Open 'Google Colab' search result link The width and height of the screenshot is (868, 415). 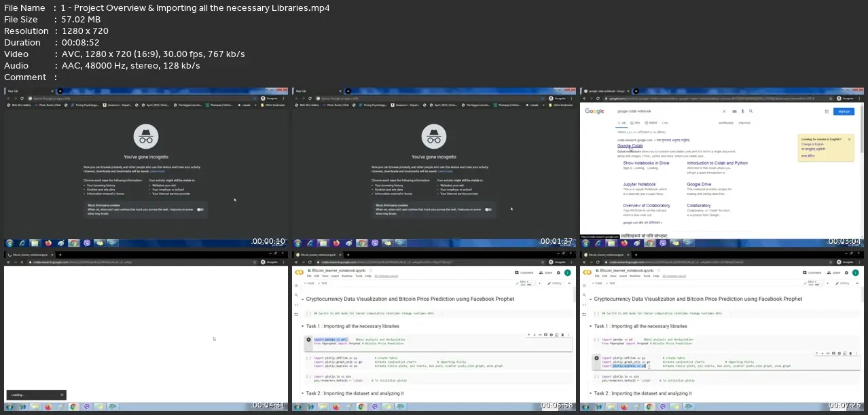tap(630, 145)
